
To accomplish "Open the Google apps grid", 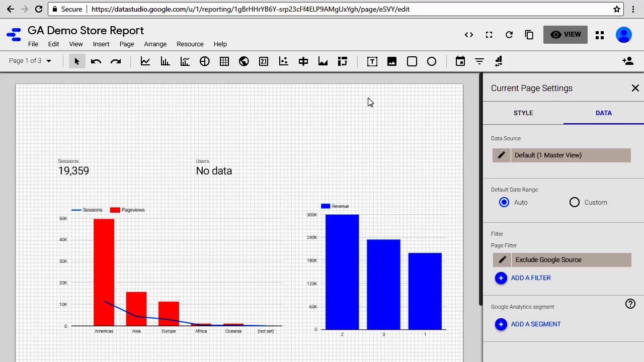I will pyautogui.click(x=600, y=35).
